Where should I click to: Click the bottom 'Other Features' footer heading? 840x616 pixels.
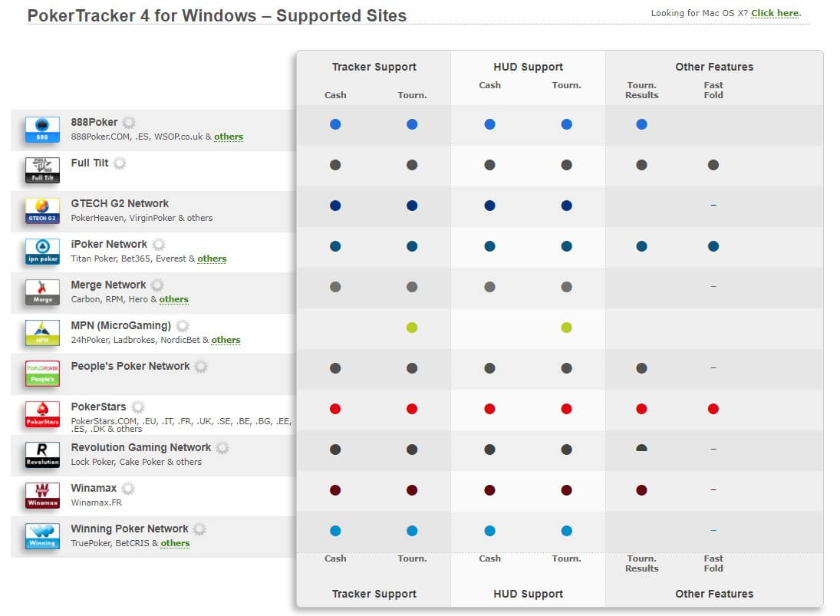click(714, 594)
